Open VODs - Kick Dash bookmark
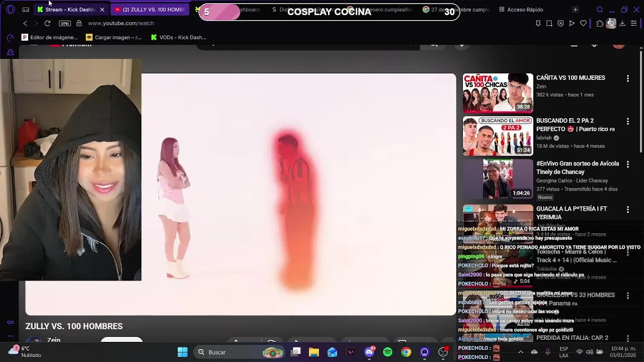 coord(179,37)
